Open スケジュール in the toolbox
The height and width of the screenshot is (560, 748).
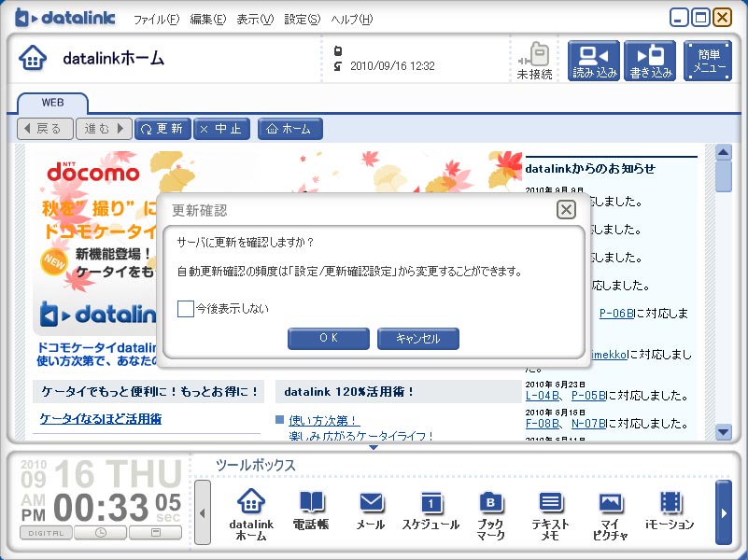tap(430, 511)
